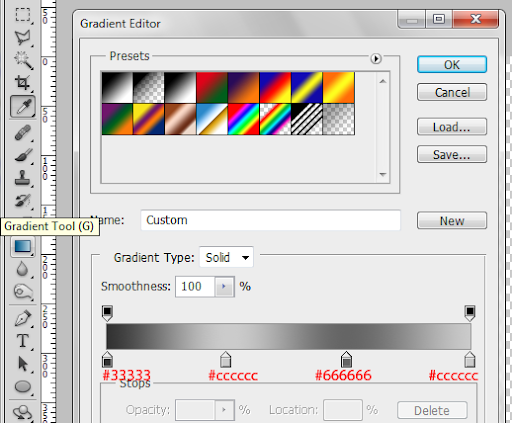Choose the Yellow, Violet, Orange, Blue preset
Screen dimensions: 512x423
point(149,119)
